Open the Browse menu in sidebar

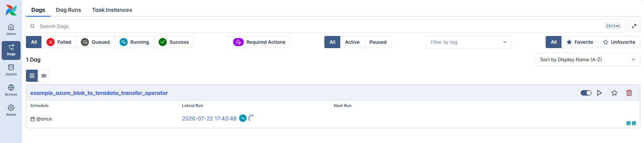click(x=11, y=90)
